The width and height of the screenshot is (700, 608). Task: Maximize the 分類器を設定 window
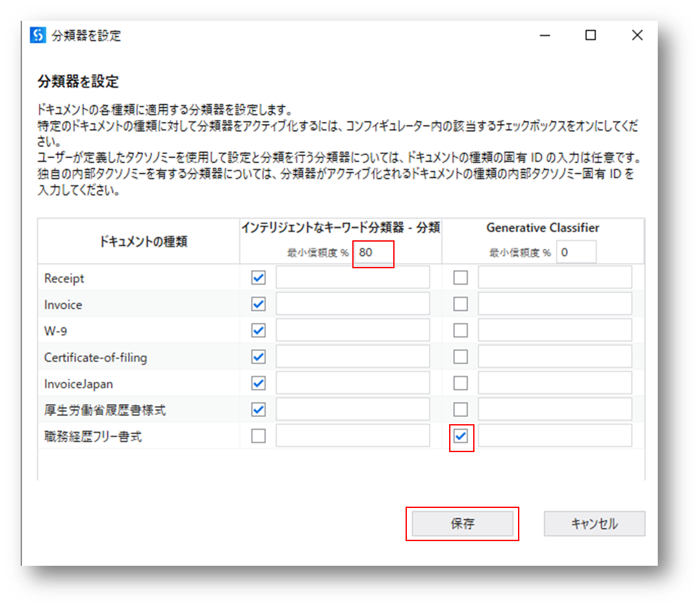[x=591, y=35]
